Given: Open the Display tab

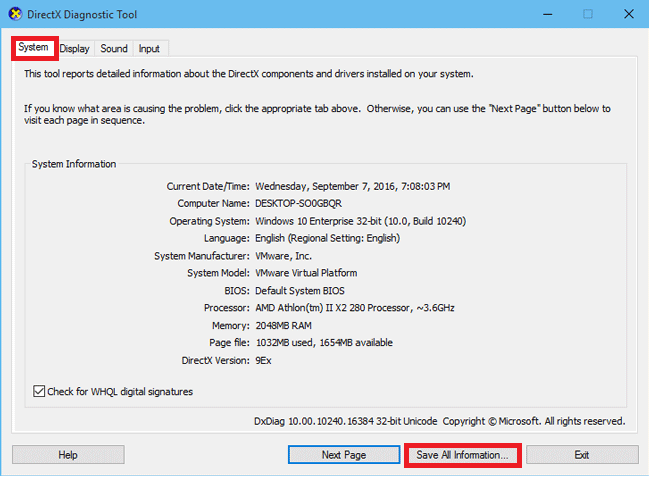Looking at the screenshot, I should [x=75, y=49].
